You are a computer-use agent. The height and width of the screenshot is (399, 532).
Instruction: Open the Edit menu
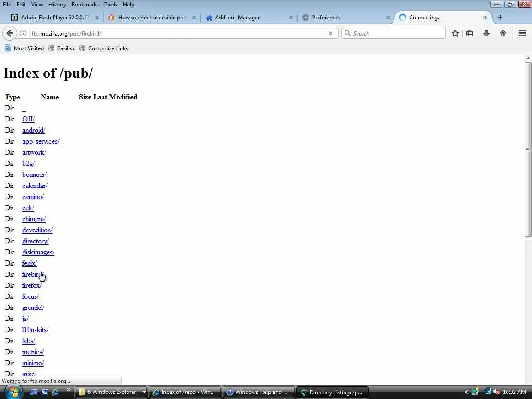coord(21,5)
